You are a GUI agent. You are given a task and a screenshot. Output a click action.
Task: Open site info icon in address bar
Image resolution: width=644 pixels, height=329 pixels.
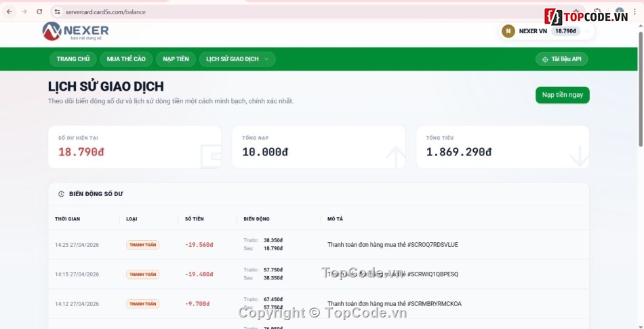point(58,12)
